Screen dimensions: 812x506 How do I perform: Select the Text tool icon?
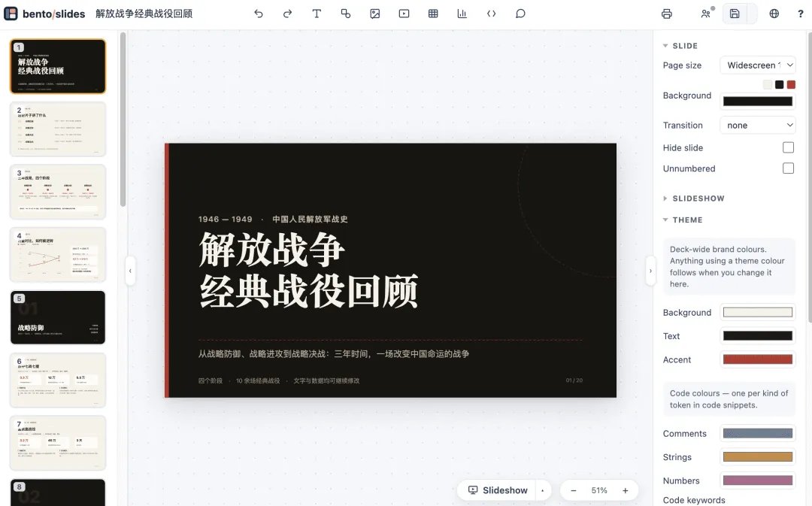[x=317, y=14]
